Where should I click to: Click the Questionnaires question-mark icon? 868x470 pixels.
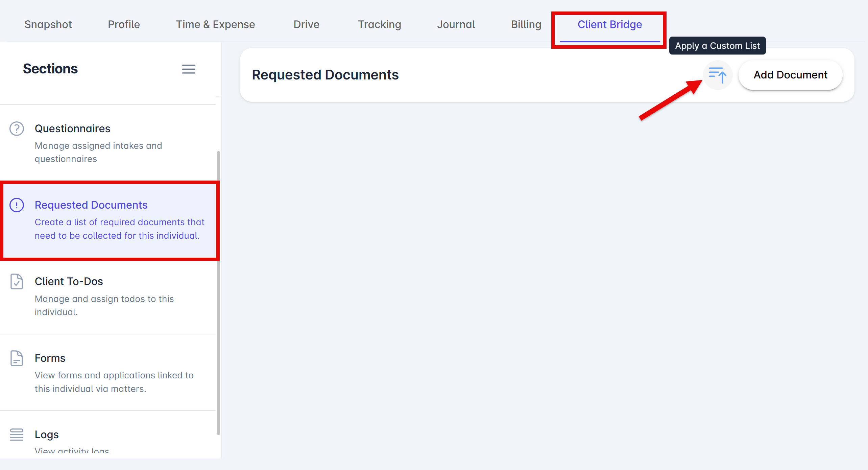pyautogui.click(x=17, y=128)
